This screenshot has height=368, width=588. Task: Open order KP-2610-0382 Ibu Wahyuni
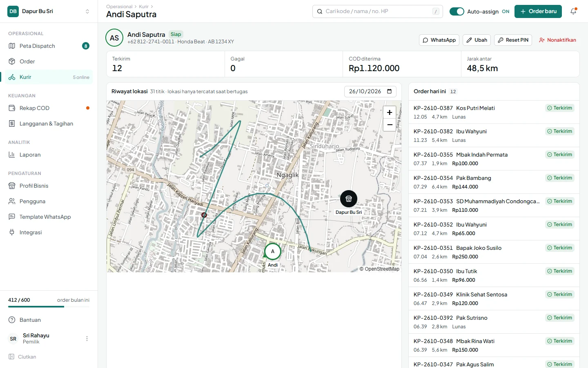(494, 135)
